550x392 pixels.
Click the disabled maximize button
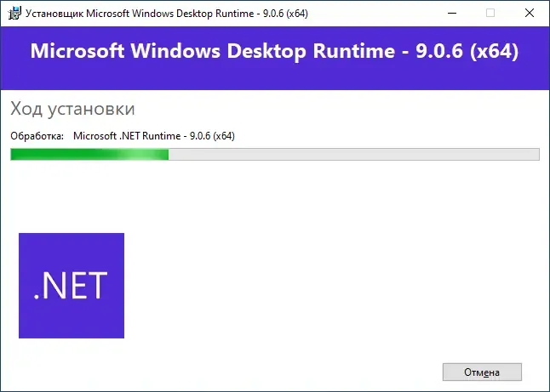490,14
